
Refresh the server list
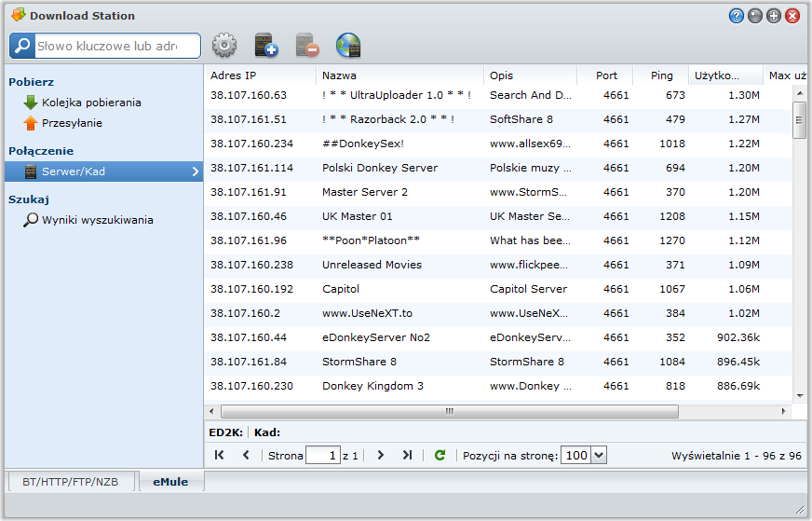(x=440, y=455)
